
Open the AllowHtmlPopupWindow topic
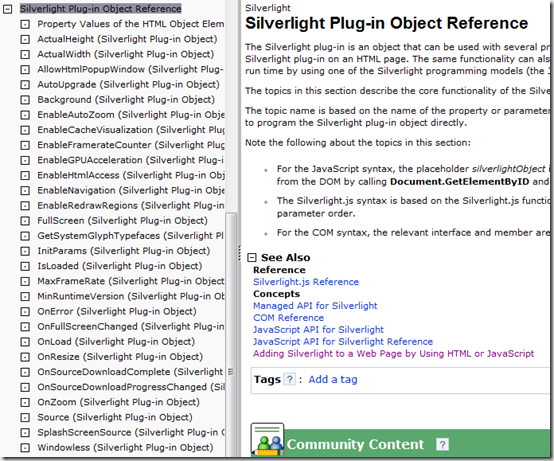click(131, 70)
